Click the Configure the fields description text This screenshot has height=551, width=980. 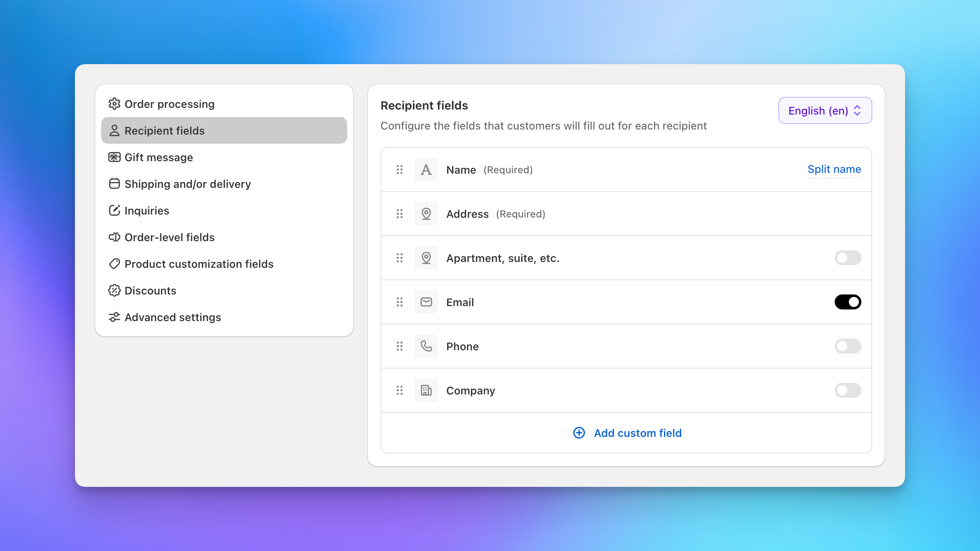click(544, 126)
